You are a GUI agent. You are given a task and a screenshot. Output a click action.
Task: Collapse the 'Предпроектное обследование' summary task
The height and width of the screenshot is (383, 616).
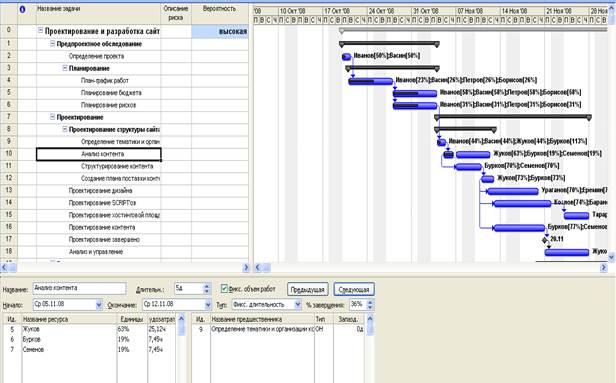click(52, 44)
